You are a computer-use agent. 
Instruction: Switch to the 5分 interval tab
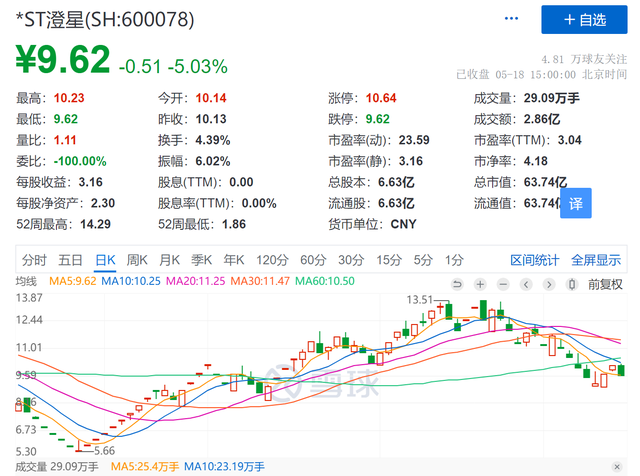(x=423, y=260)
